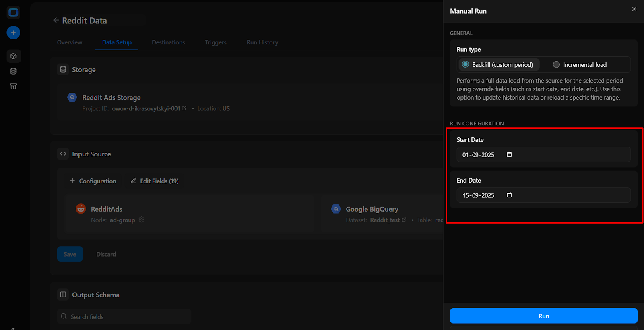644x330 pixels.
Task: Open the Run History tab
Action: point(262,42)
